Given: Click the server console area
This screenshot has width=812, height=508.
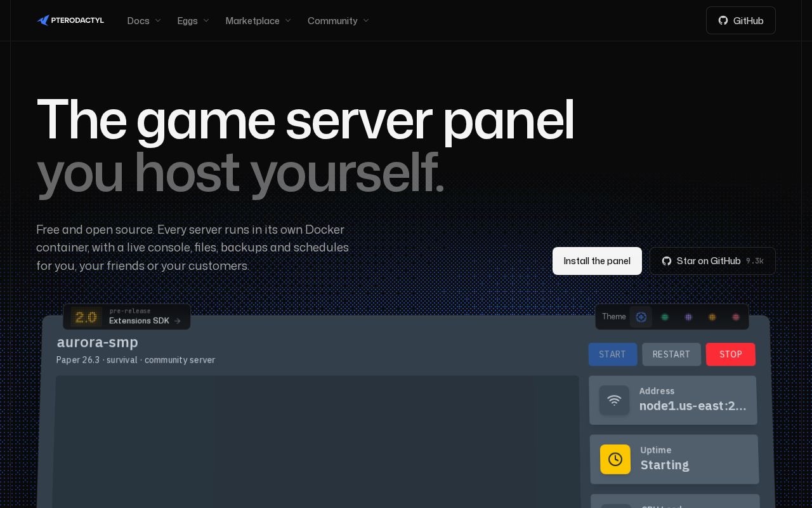Looking at the screenshot, I should [316, 442].
